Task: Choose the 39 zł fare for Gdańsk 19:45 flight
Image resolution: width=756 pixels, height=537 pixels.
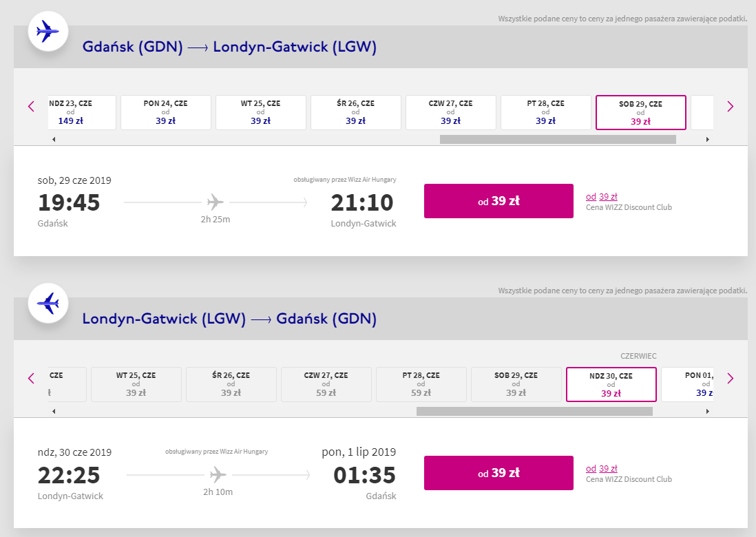Action: 498,201
